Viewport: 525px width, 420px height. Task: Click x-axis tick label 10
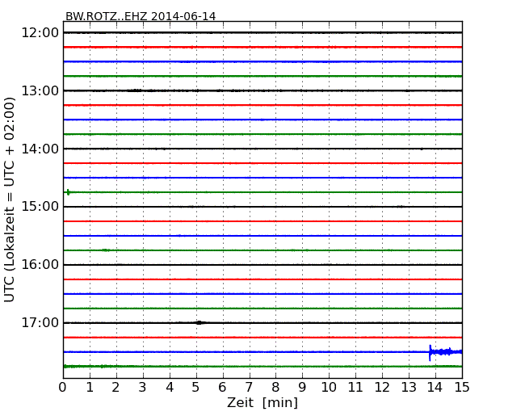329,388
